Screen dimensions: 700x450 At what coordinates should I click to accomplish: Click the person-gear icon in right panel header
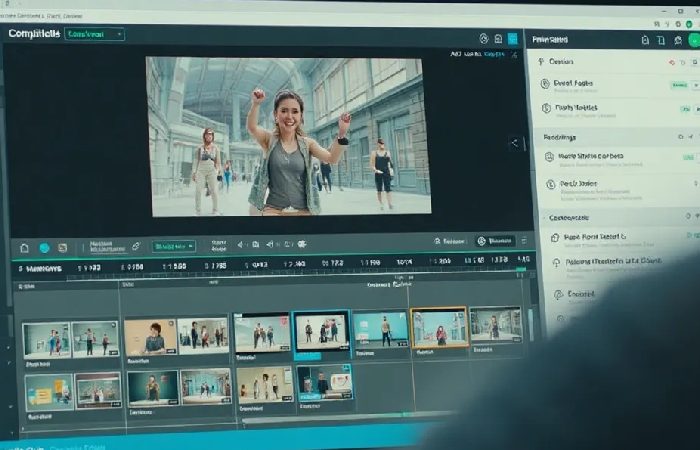point(678,41)
